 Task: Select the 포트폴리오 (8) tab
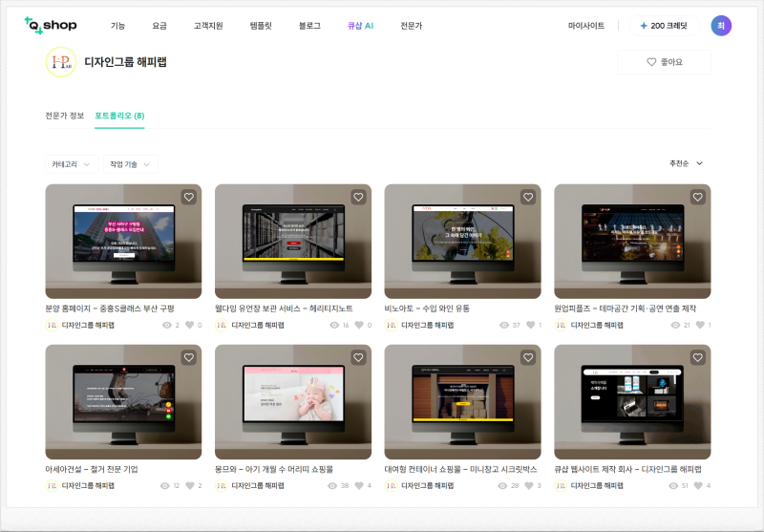coord(119,116)
